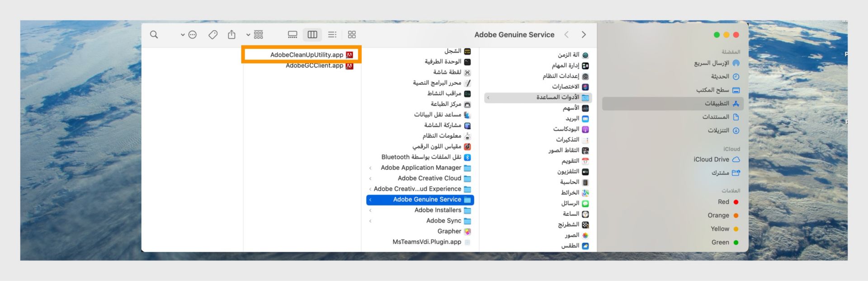The image size is (868, 281).
Task: Switch to column view
Action: pos(312,34)
